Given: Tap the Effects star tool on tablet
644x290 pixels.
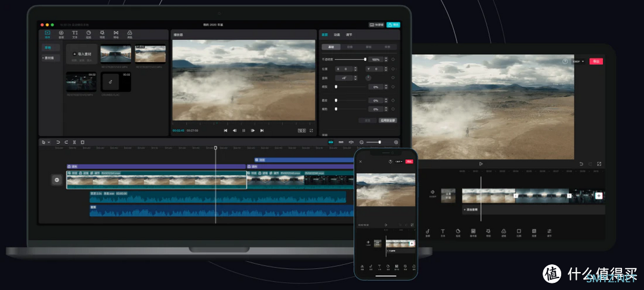Looking at the screenshot, I should click(x=488, y=232).
